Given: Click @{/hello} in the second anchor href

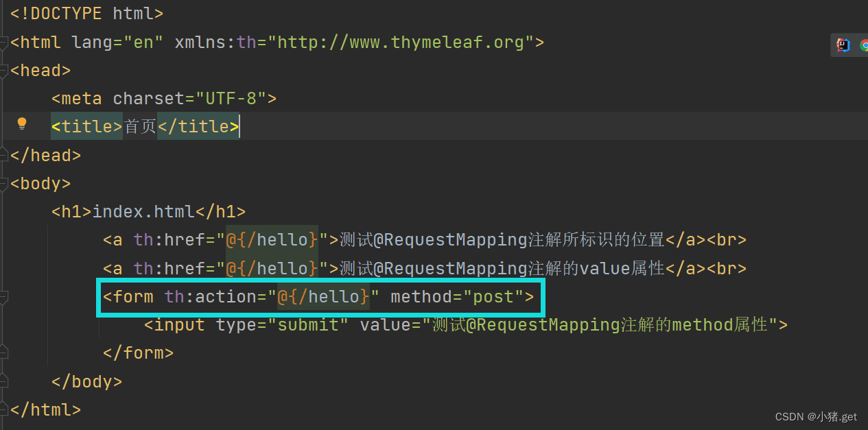Looking at the screenshot, I should pos(272,268).
